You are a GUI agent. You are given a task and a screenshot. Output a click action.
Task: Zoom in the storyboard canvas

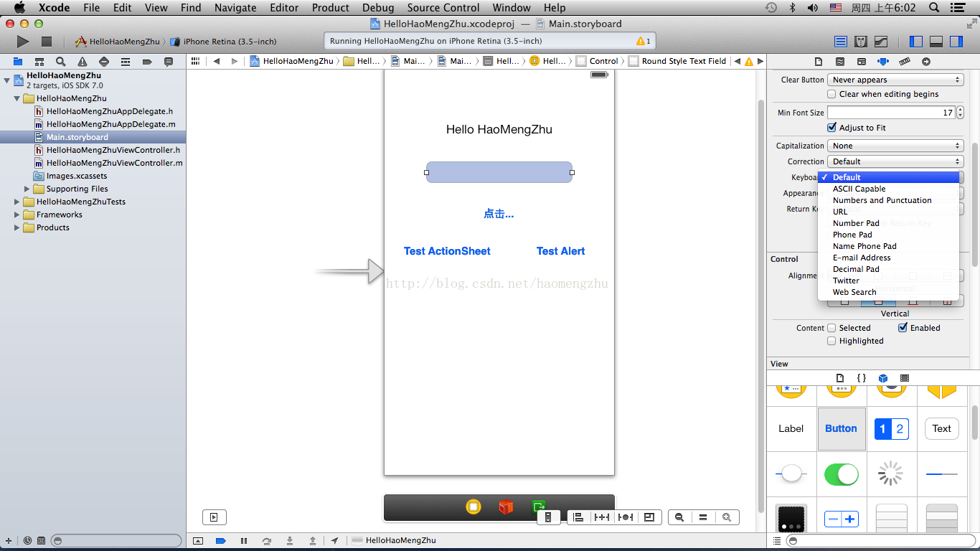pyautogui.click(x=727, y=517)
